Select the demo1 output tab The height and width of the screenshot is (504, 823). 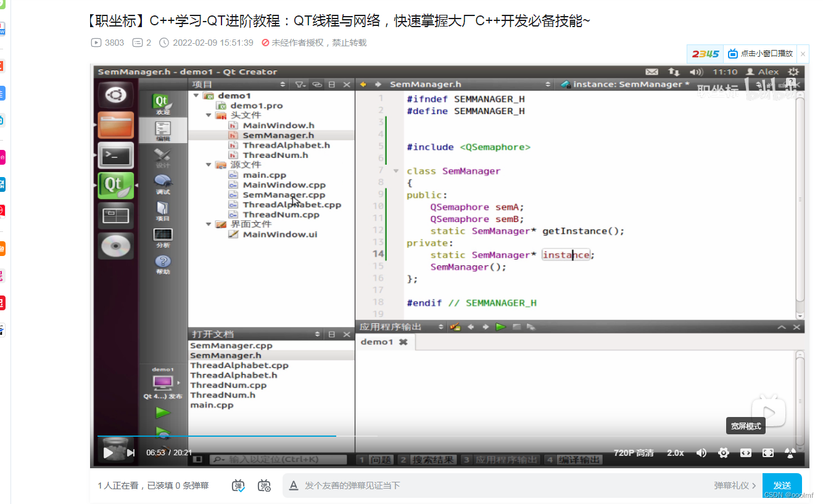(384, 342)
